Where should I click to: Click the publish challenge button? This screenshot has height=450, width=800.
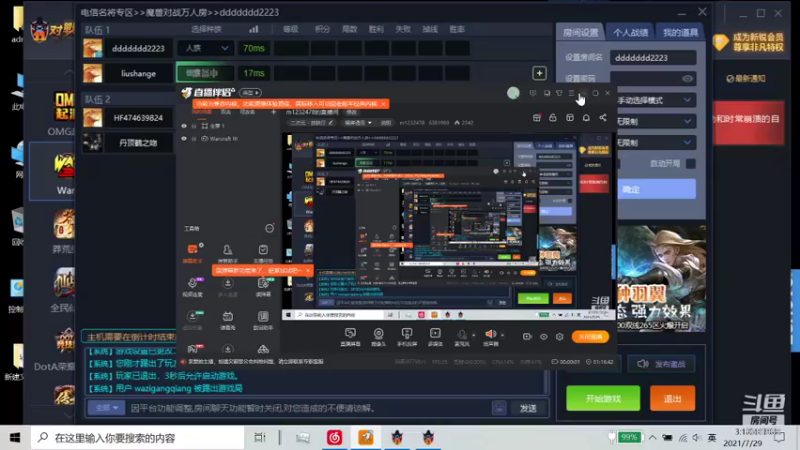pyautogui.click(x=662, y=364)
